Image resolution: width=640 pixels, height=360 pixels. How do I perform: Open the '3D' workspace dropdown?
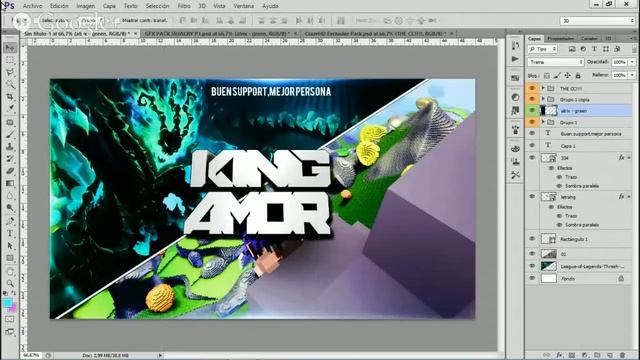598,20
